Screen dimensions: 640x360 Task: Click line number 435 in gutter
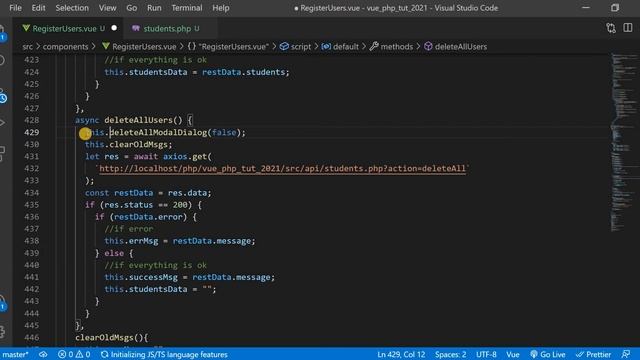coord(31,204)
